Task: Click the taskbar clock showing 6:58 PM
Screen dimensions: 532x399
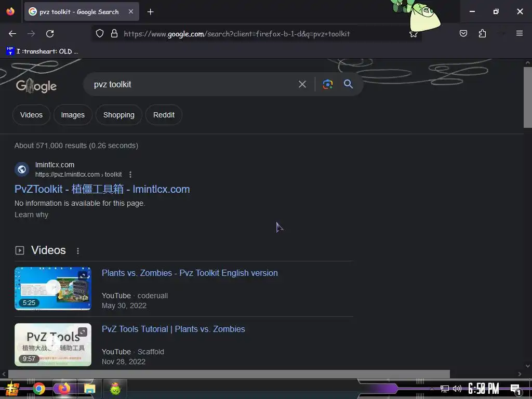Action: click(x=484, y=389)
